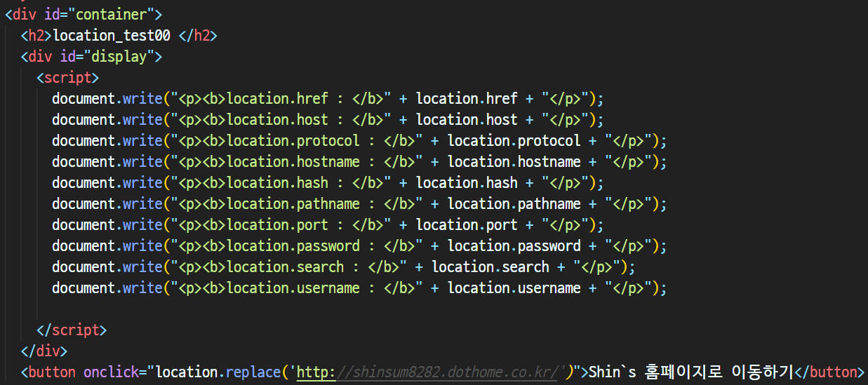This screenshot has height=385, width=868.
Task: Click the line writing location.host
Action: click(x=328, y=119)
